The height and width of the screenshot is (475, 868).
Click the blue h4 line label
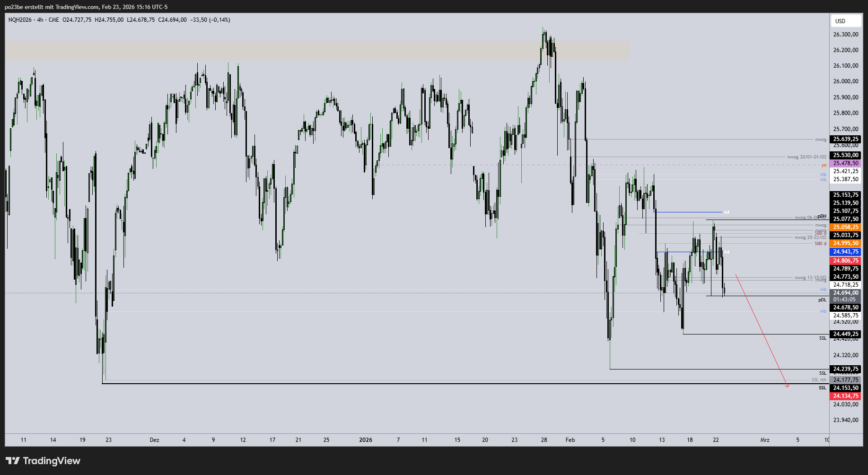tap(727, 212)
